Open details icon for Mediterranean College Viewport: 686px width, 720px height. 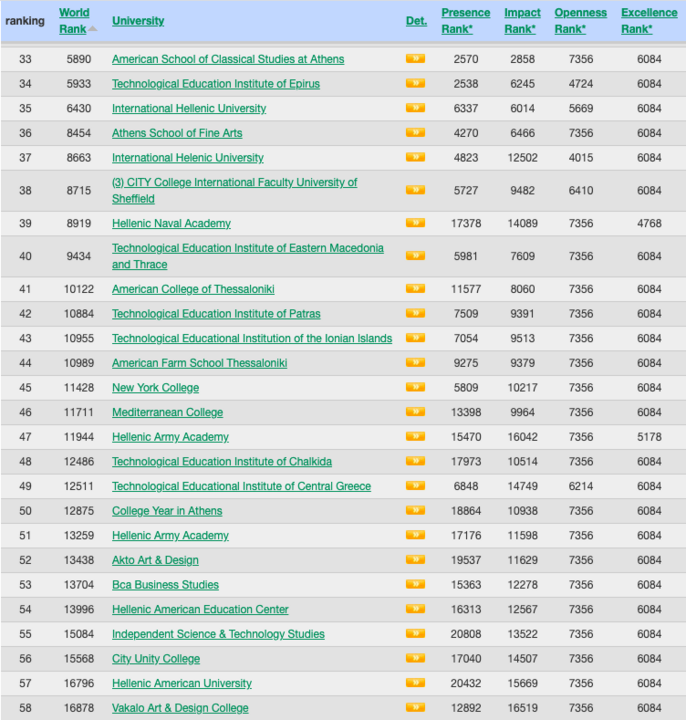coord(415,412)
